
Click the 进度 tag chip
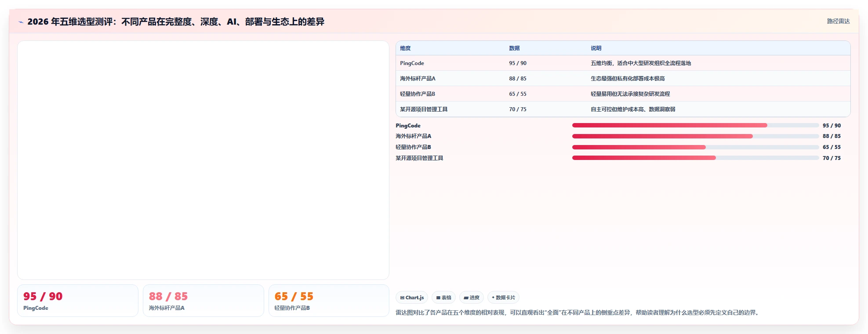[x=472, y=298]
